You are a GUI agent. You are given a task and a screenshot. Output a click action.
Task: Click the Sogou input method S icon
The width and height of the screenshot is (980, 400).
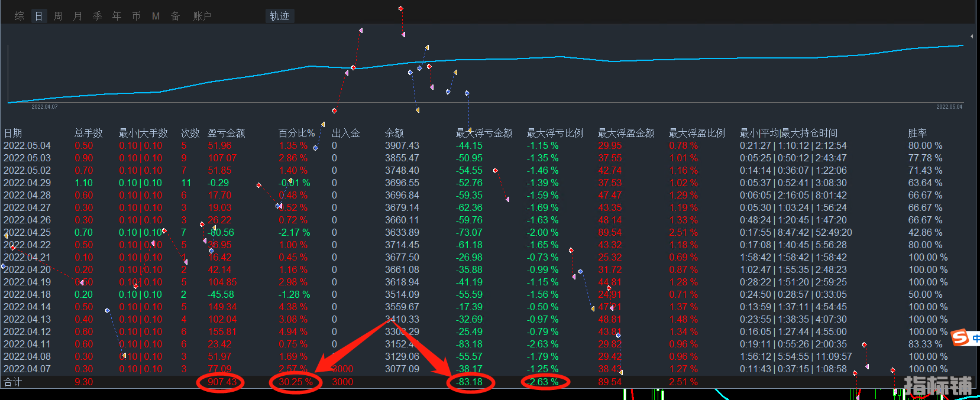click(x=960, y=338)
